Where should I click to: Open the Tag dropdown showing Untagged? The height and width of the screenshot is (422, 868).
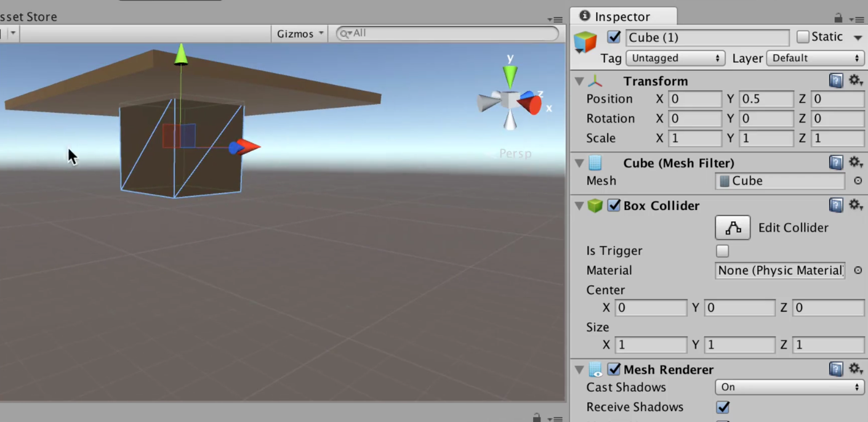point(675,58)
